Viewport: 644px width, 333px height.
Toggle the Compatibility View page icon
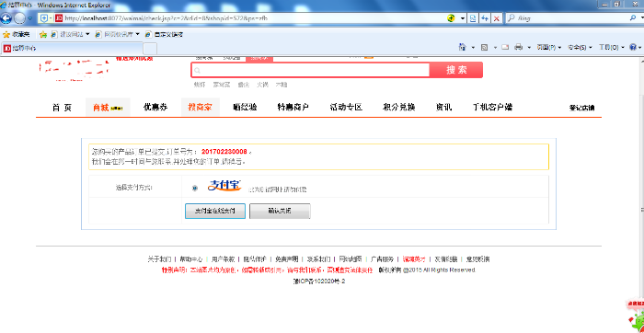click(473, 18)
